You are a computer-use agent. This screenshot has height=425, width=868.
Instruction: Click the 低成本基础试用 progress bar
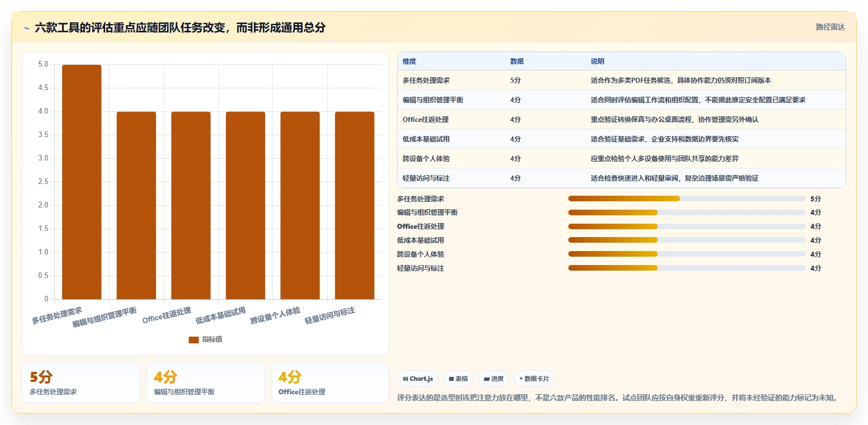click(x=687, y=240)
